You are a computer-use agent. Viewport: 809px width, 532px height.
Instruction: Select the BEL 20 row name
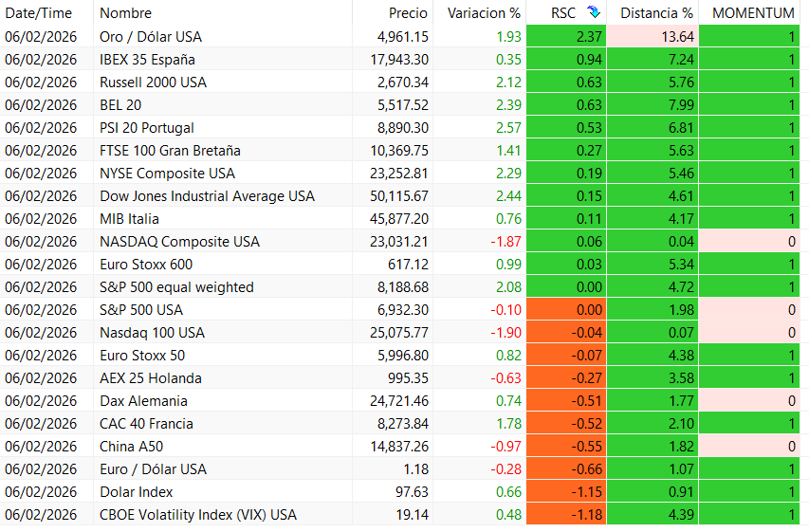[x=120, y=104]
